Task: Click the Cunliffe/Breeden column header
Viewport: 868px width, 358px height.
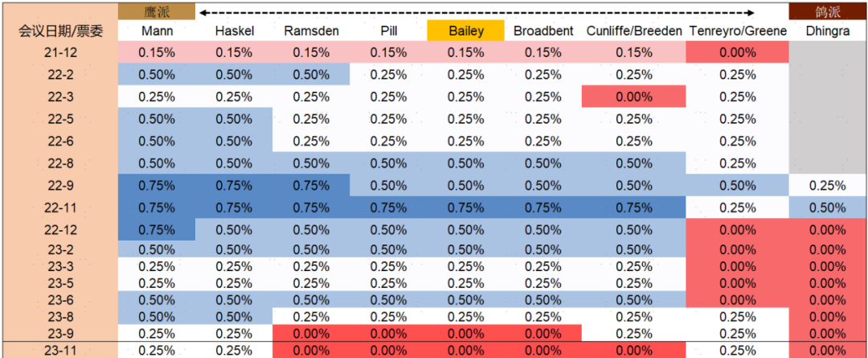Action: (633, 31)
